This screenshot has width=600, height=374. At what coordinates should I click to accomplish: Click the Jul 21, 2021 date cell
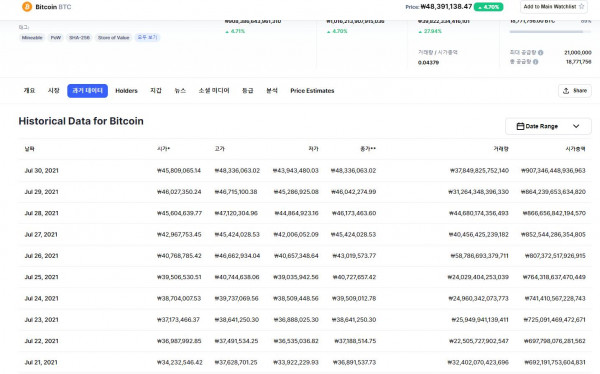pyautogui.click(x=41, y=363)
